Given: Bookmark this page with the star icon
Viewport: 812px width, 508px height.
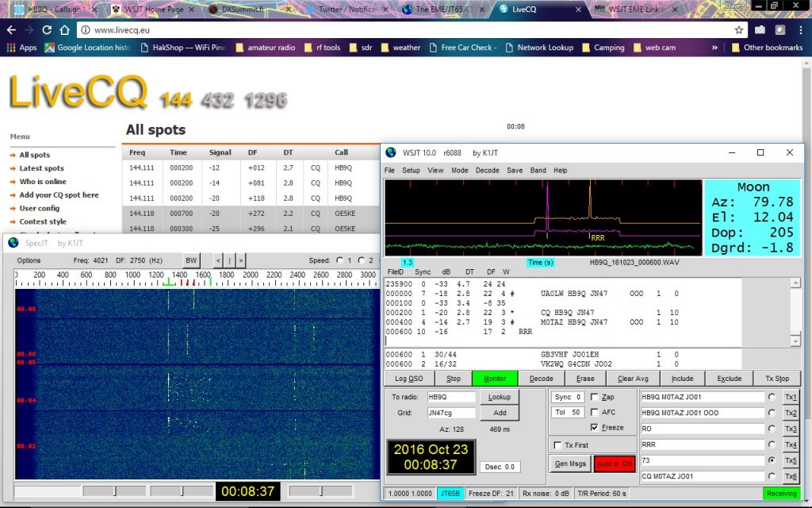Looking at the screenshot, I should (x=739, y=29).
